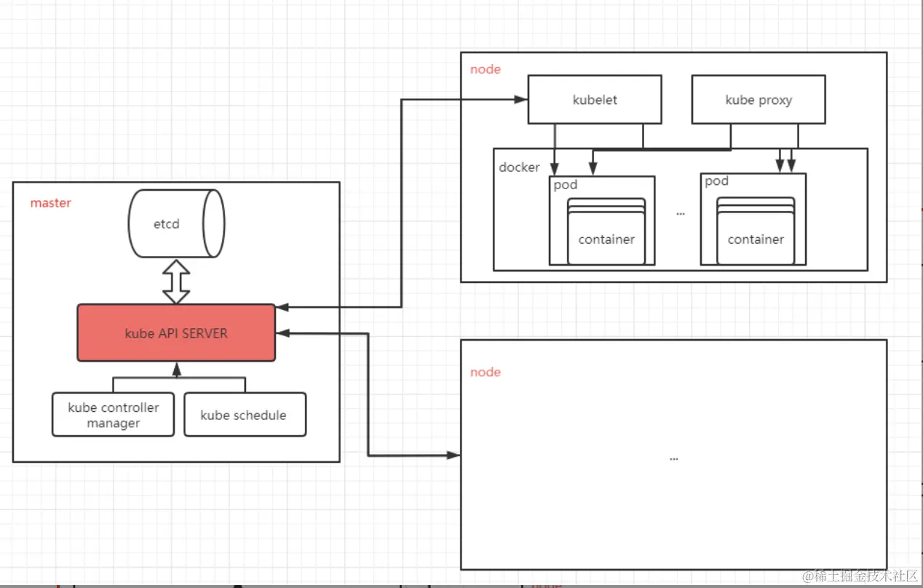
Task: Click the ellipsis inside the empty node box
Action: click(x=673, y=459)
